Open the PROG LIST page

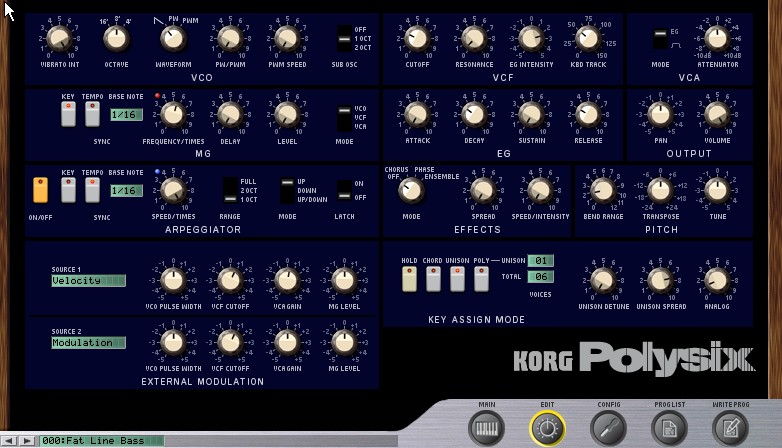[669, 428]
